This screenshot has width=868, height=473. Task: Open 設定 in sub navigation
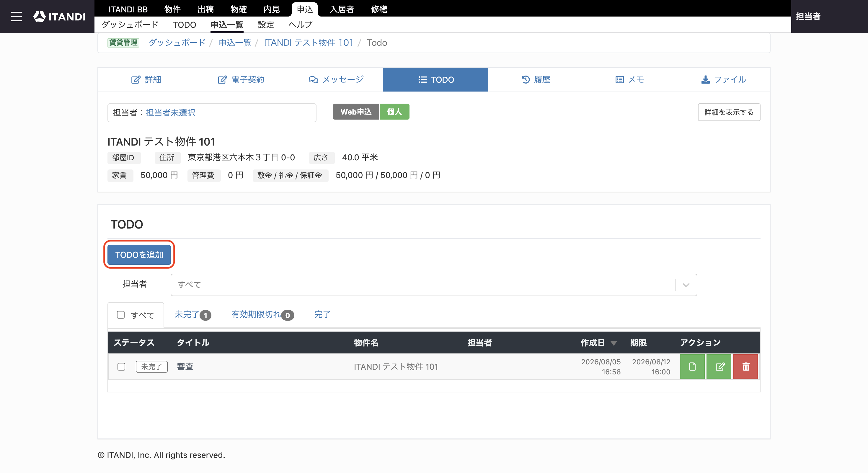(266, 25)
